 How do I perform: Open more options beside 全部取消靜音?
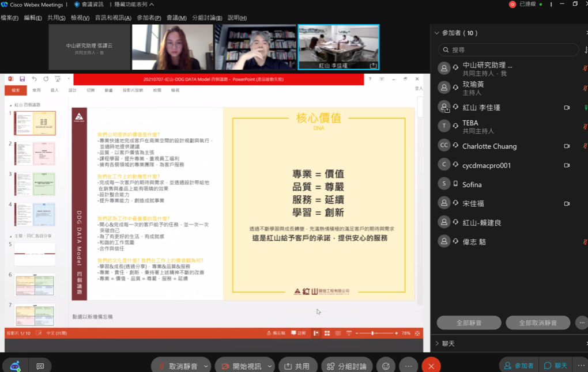pos(582,322)
